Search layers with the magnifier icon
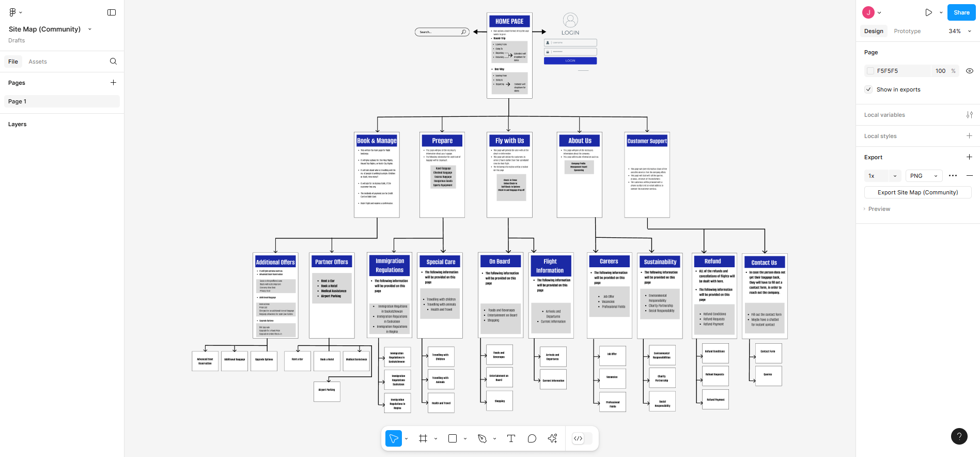The height and width of the screenshot is (457, 980). 113,62
